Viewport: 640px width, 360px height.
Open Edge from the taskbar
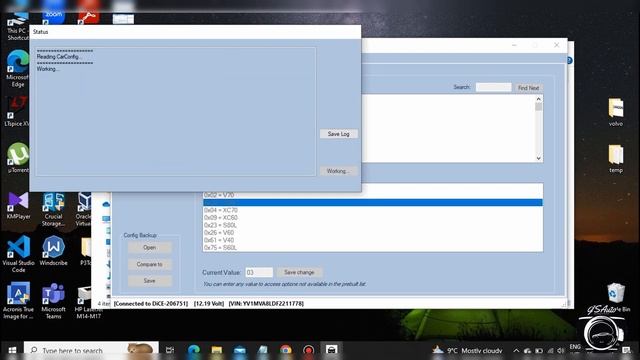click(x=194, y=350)
